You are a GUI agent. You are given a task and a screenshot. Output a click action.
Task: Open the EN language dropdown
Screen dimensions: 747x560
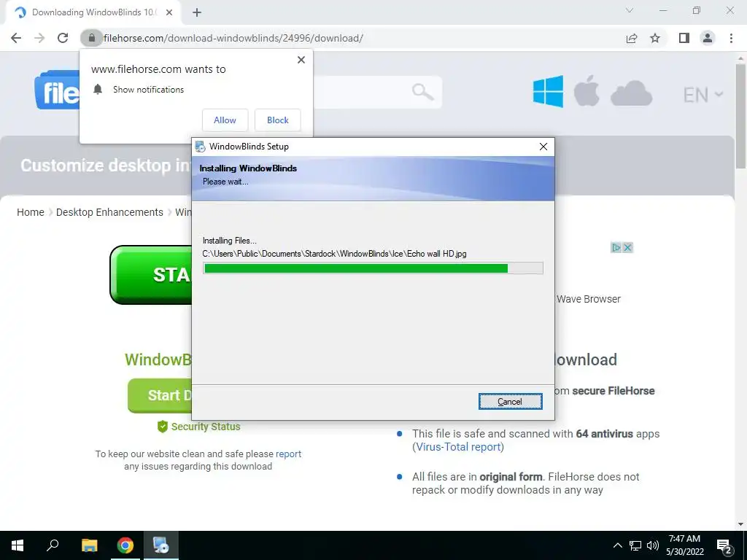coord(703,95)
